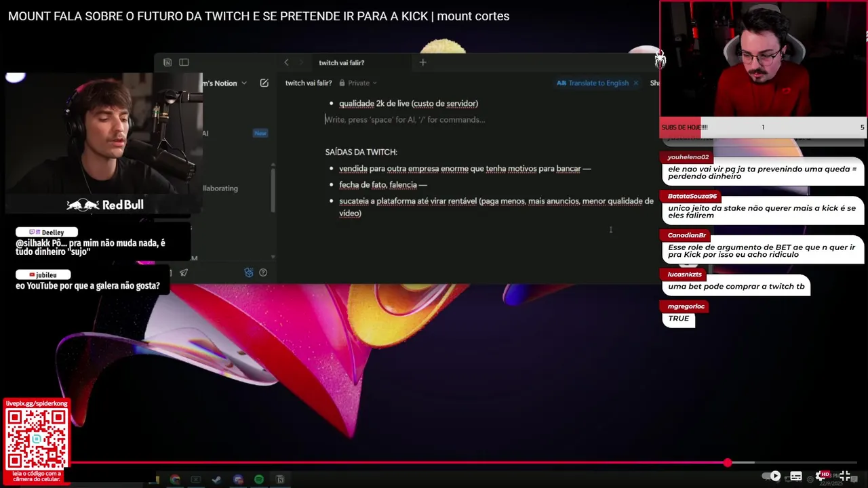
Task: Click BatataSouza96 chat username
Action: pyautogui.click(x=692, y=196)
